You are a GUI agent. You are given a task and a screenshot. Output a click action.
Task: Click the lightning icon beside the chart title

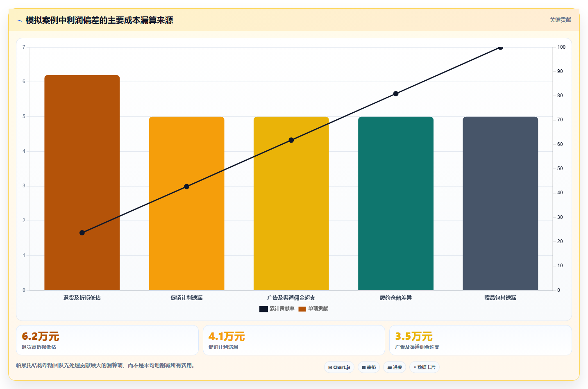pyautogui.click(x=19, y=20)
